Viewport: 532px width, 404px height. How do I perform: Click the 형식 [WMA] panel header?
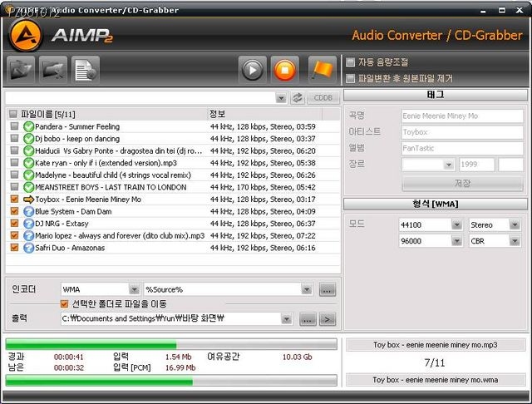coord(436,204)
